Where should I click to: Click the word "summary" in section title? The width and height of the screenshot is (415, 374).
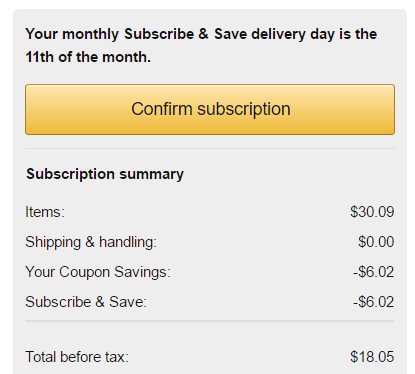pos(152,175)
